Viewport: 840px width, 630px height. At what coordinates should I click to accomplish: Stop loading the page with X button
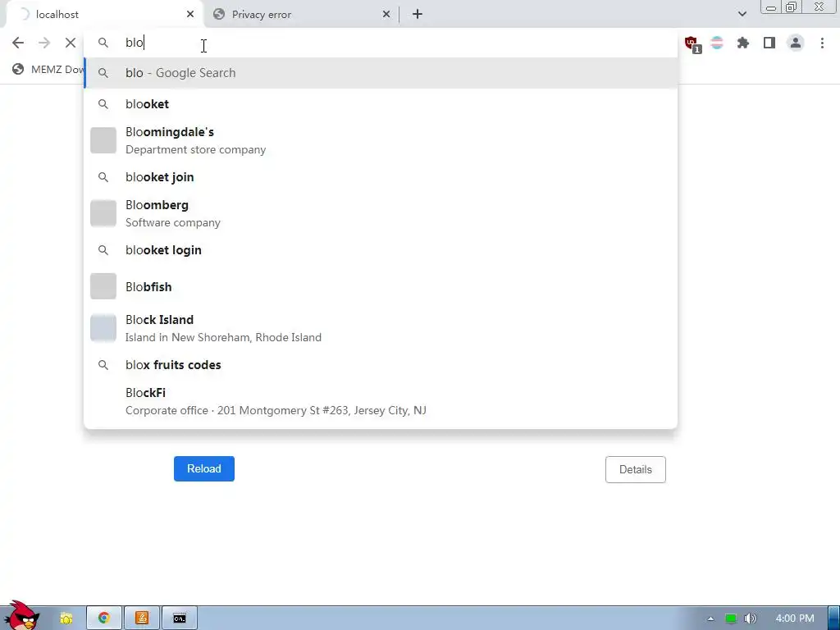click(71, 43)
